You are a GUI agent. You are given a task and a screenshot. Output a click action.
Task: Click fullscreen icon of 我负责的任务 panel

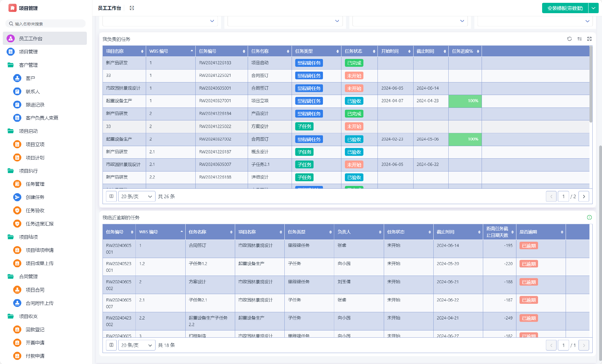tap(589, 39)
